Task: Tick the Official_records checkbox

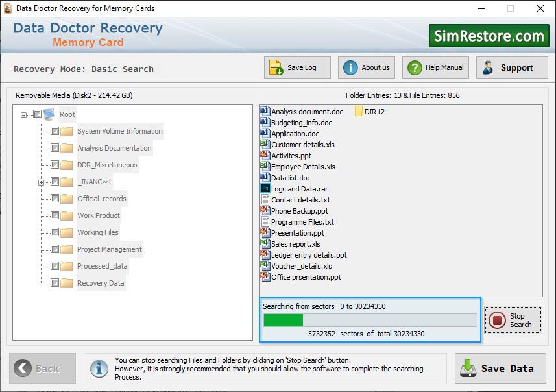Action: click(x=54, y=199)
